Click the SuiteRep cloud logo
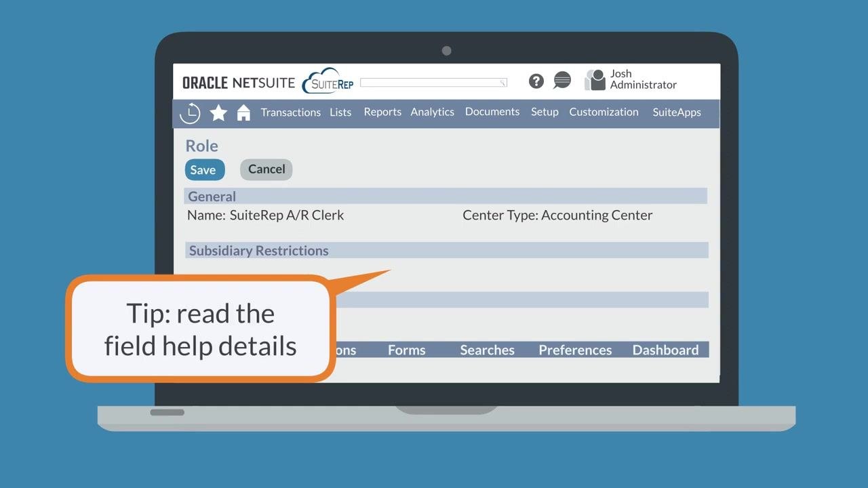The height and width of the screenshot is (488, 868). click(329, 81)
